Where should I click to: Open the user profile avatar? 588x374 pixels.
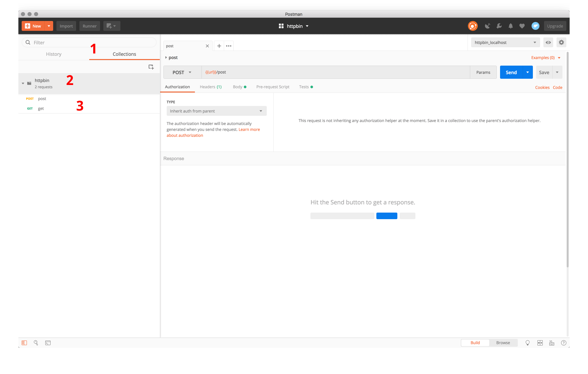(535, 26)
